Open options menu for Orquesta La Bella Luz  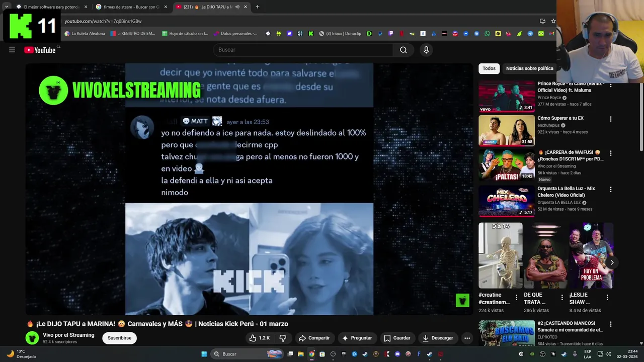[x=611, y=190]
